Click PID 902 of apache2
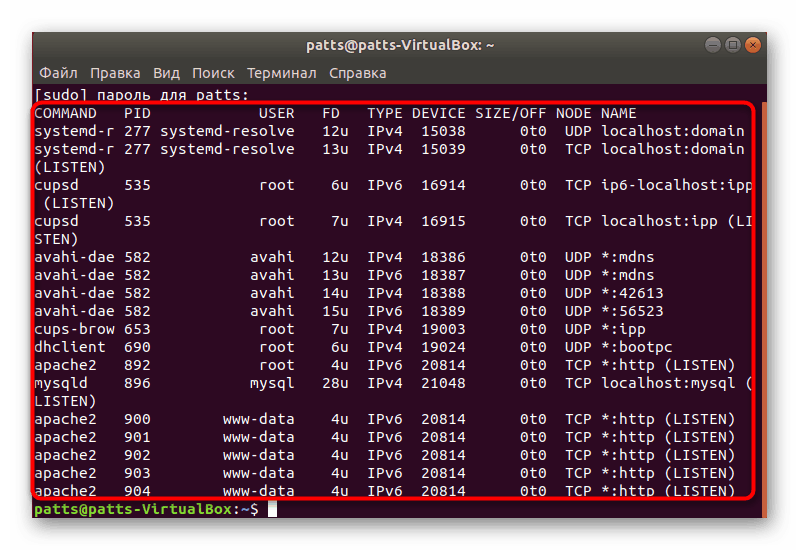Viewport: 799px width, 550px height. click(137, 455)
